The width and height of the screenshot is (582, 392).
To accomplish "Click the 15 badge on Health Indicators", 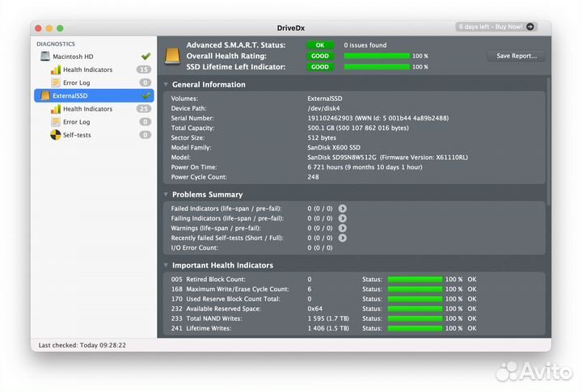I will [x=144, y=70].
